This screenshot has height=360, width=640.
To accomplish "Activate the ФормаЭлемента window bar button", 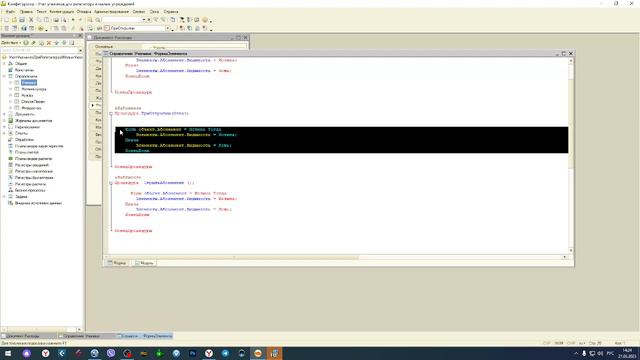I will [x=144, y=336].
